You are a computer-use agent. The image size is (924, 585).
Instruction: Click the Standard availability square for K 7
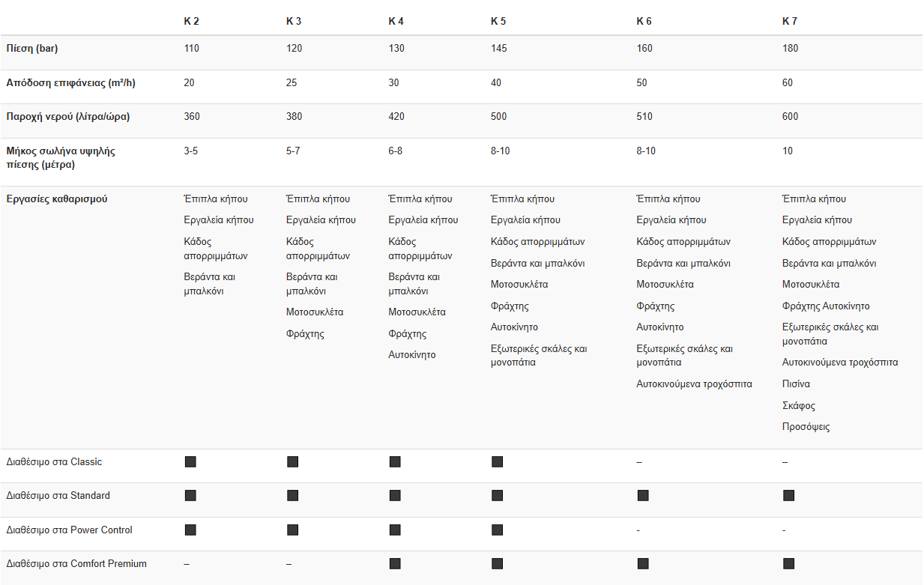click(788, 496)
